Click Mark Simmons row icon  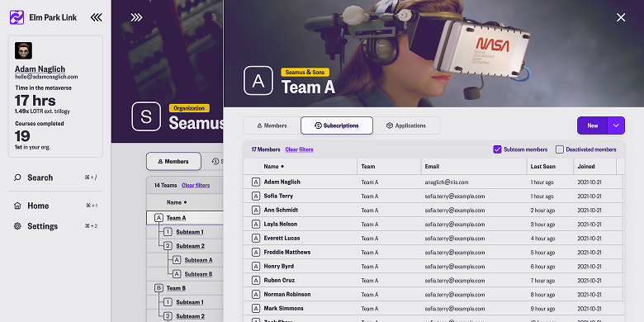click(255, 309)
